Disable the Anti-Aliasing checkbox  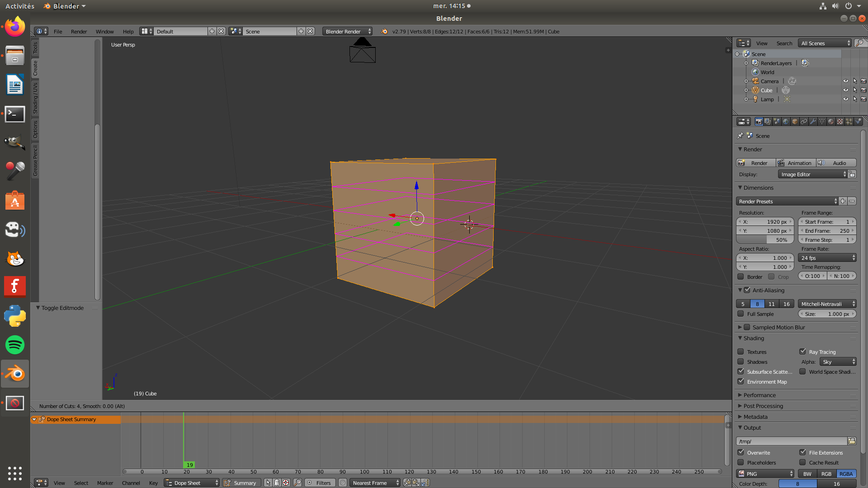click(747, 290)
